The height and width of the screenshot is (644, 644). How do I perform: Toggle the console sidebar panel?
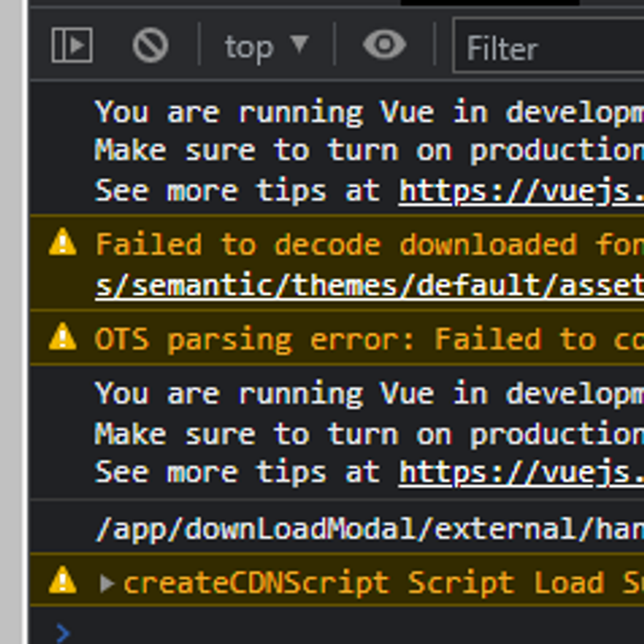pyautogui.click(x=72, y=45)
